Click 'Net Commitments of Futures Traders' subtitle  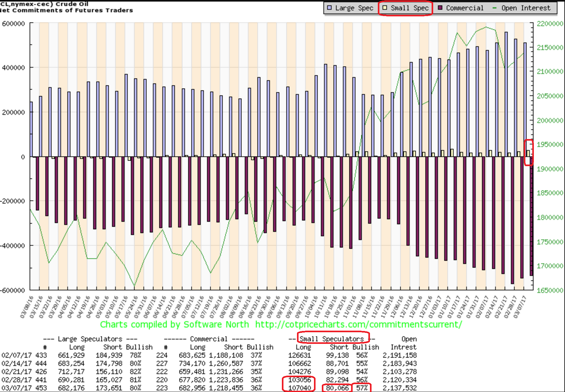tap(66, 10)
